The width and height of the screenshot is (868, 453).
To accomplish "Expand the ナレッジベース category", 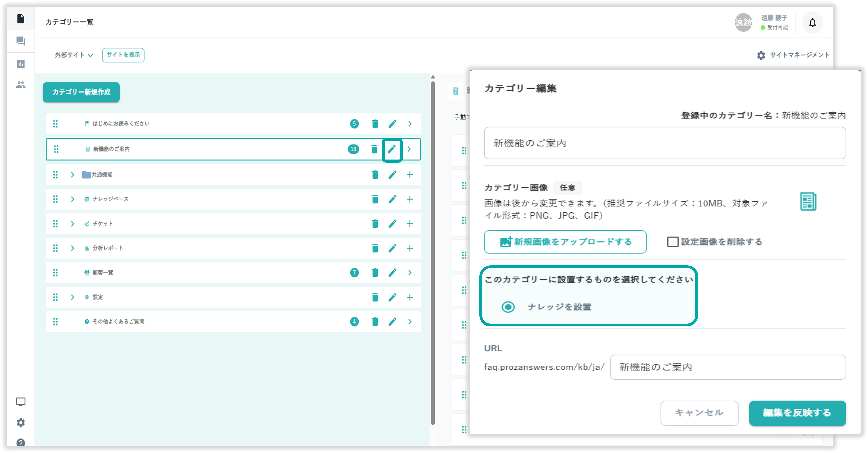I will tap(72, 199).
